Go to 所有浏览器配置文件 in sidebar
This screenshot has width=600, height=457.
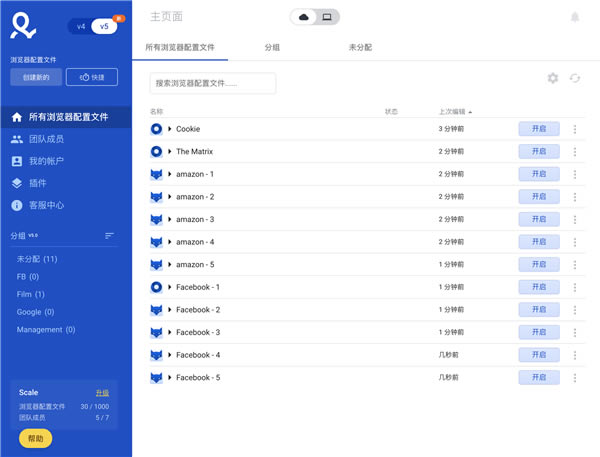pos(66,117)
